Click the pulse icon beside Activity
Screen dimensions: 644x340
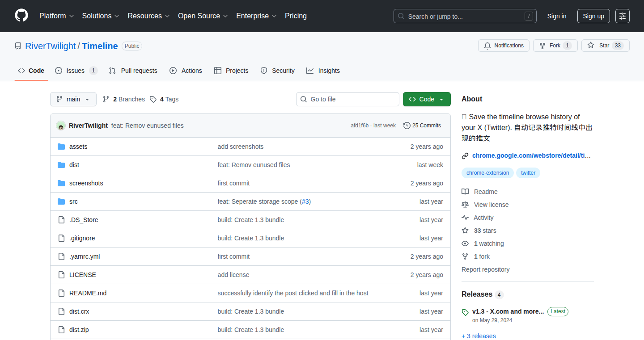(x=465, y=218)
